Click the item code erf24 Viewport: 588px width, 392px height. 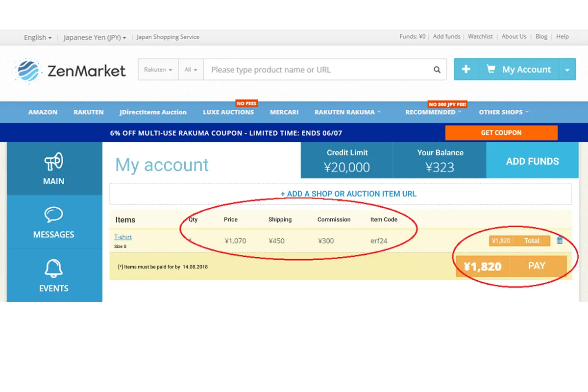coord(379,241)
